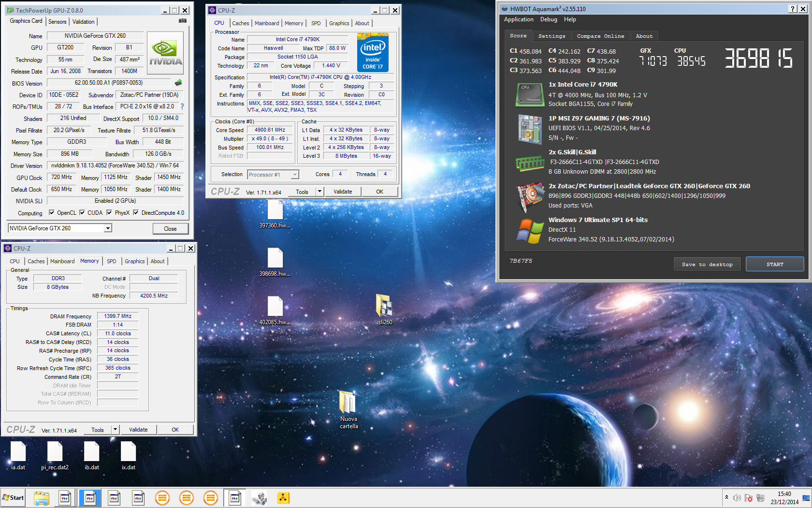Click the robot figure taskbar icon
Viewport: 812px width, 508px height.
(260, 498)
